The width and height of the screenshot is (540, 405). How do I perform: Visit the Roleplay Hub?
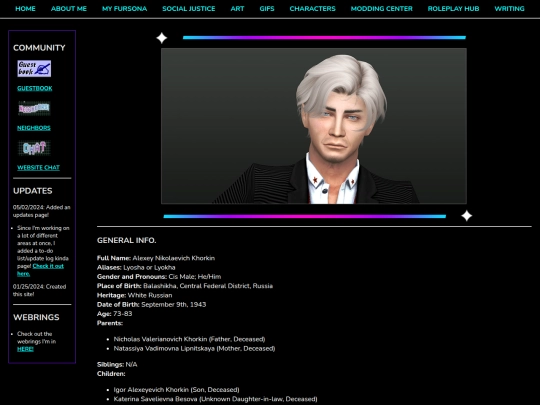453,9
